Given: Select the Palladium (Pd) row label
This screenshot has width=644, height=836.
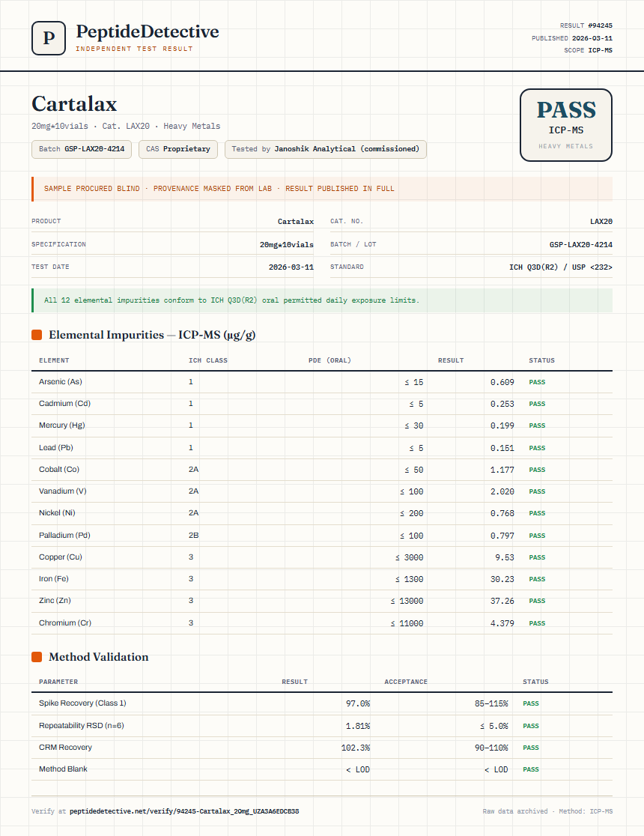Looking at the screenshot, I should click(x=64, y=536).
